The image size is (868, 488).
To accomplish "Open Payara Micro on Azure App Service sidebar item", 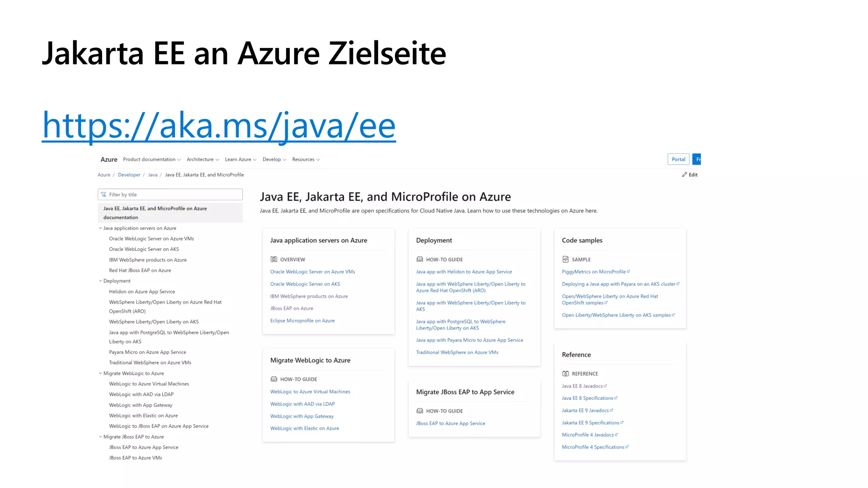I will (x=147, y=352).
